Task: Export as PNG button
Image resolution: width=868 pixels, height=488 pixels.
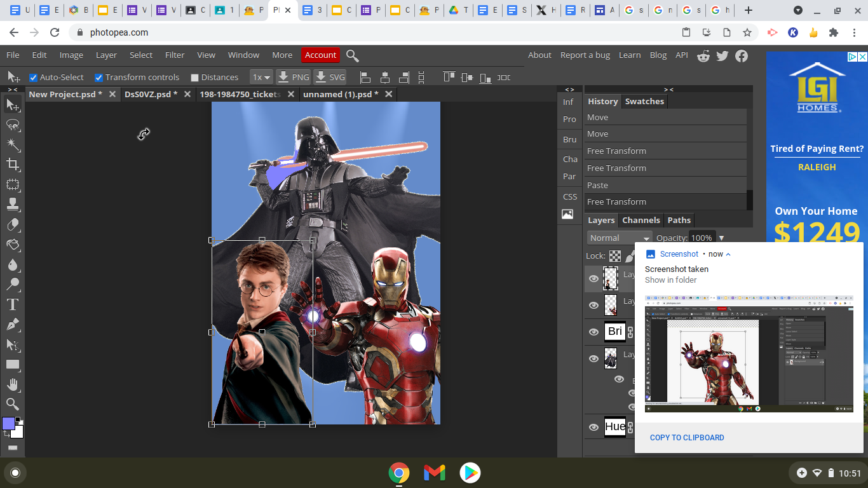Action: coord(293,78)
